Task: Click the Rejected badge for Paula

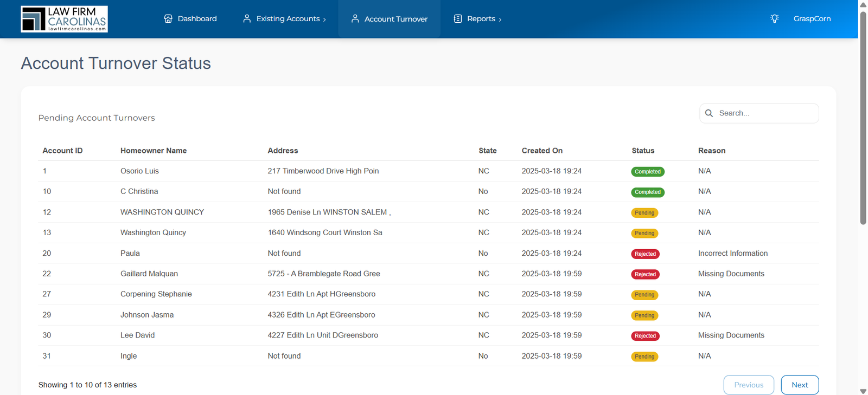Action: click(645, 254)
